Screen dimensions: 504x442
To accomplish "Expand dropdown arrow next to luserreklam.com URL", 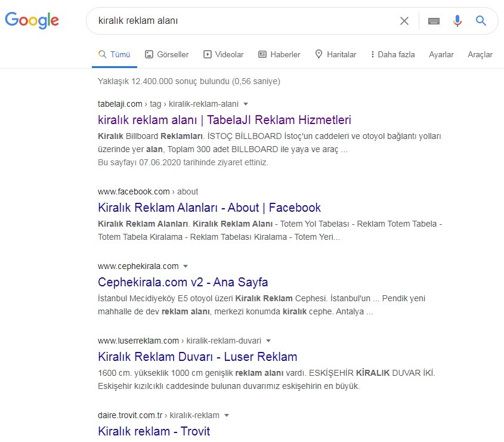I will pyautogui.click(x=268, y=341).
